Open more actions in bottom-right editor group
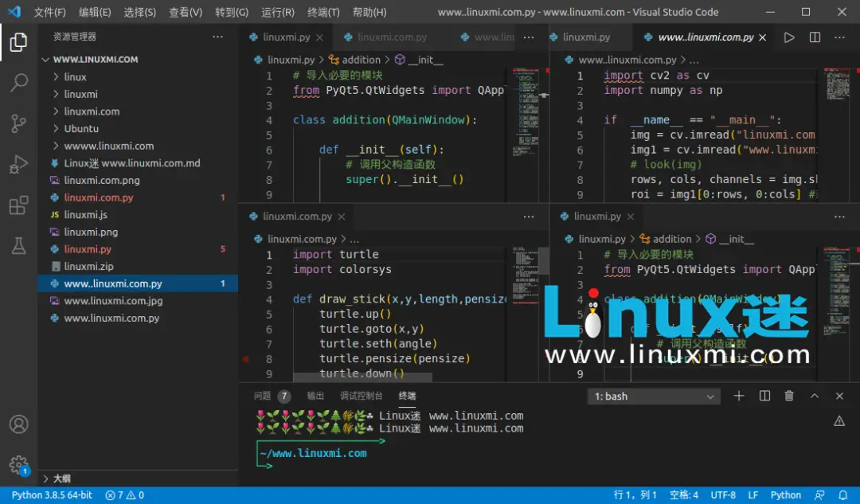This screenshot has width=860, height=504. pyautogui.click(x=839, y=217)
